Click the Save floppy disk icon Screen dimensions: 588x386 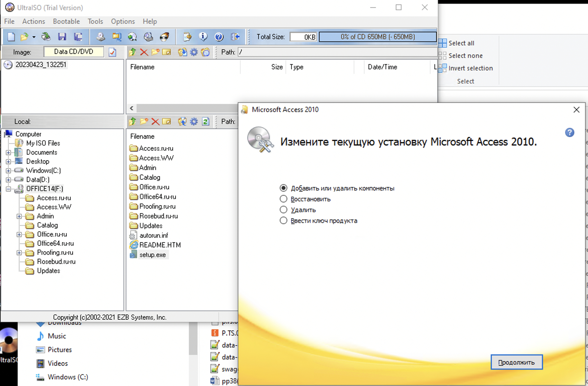(62, 37)
